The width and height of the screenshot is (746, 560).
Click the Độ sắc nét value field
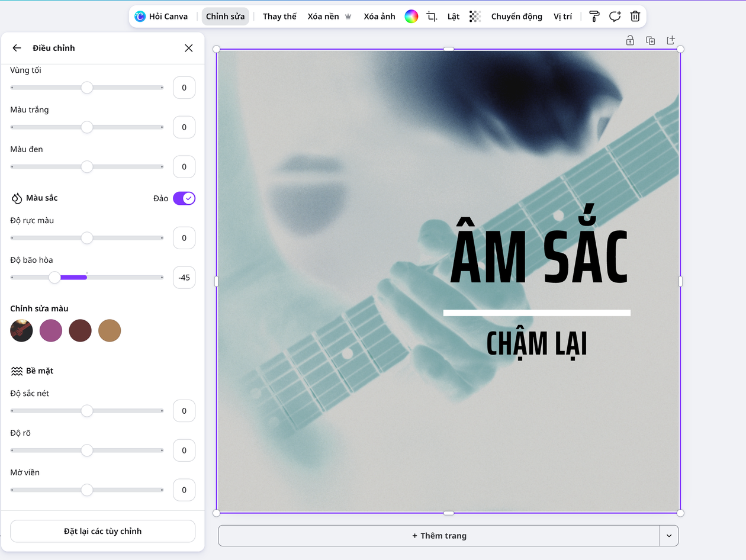click(x=184, y=411)
